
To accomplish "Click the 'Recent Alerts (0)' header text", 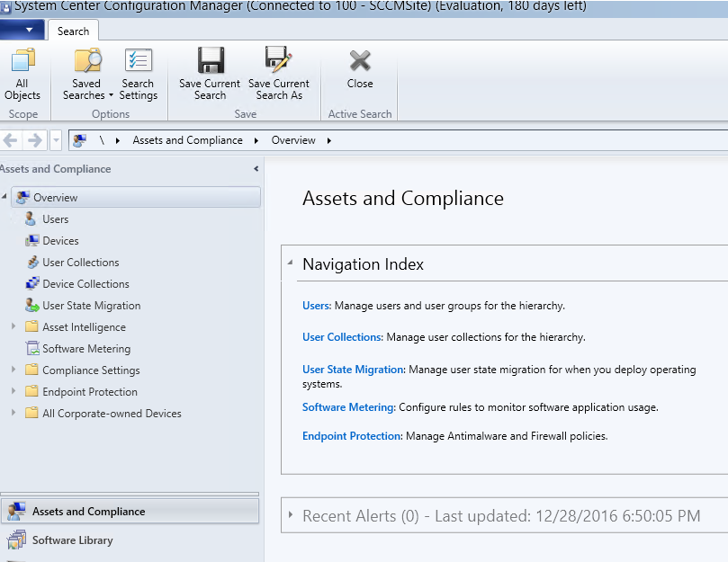I will (361, 515).
